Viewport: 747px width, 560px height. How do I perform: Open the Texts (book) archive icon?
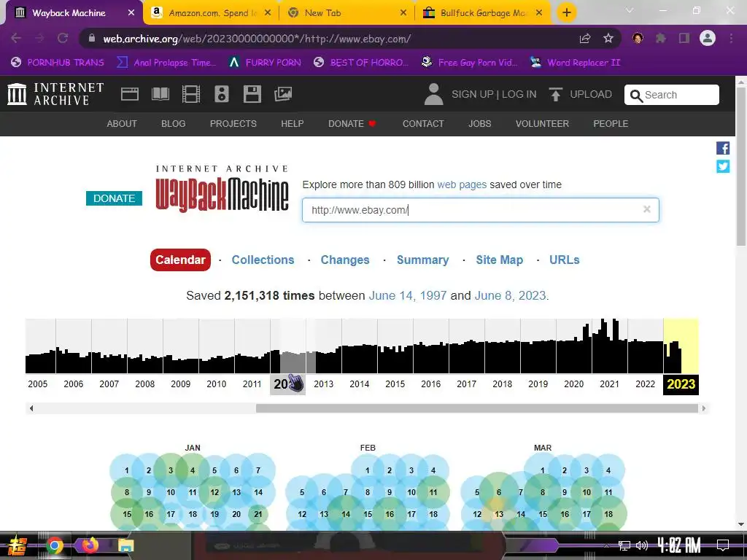click(160, 94)
